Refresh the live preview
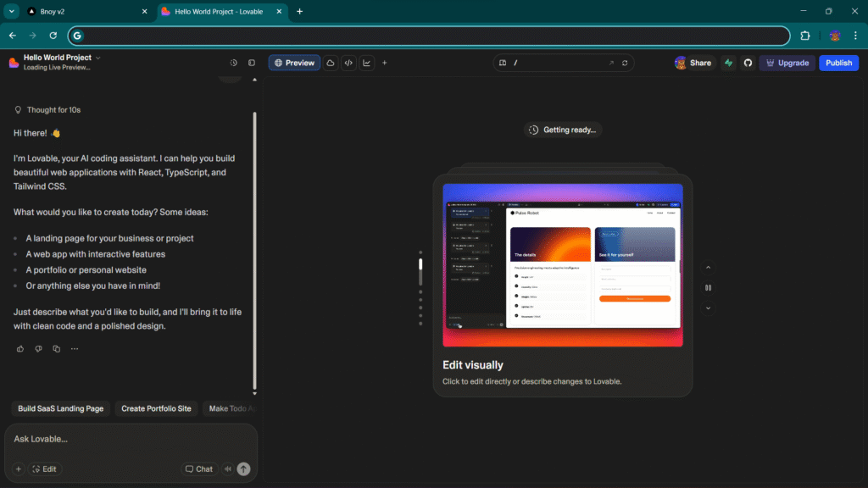 pos(626,63)
